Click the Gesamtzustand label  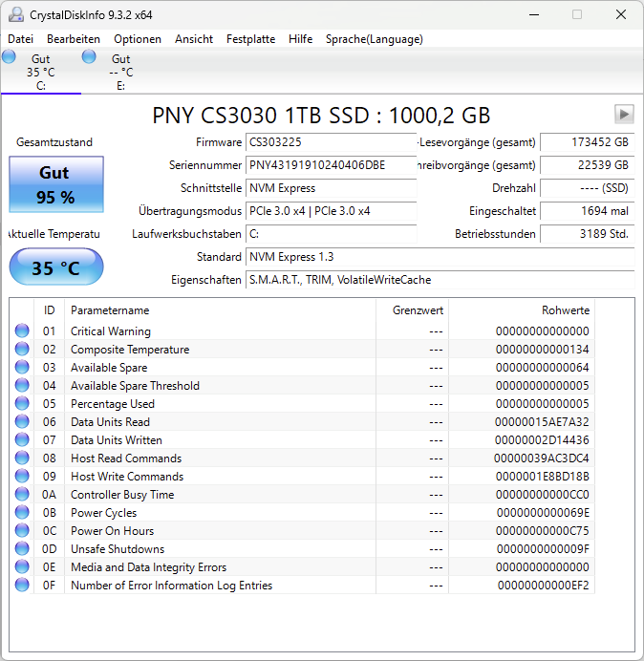pos(54,142)
